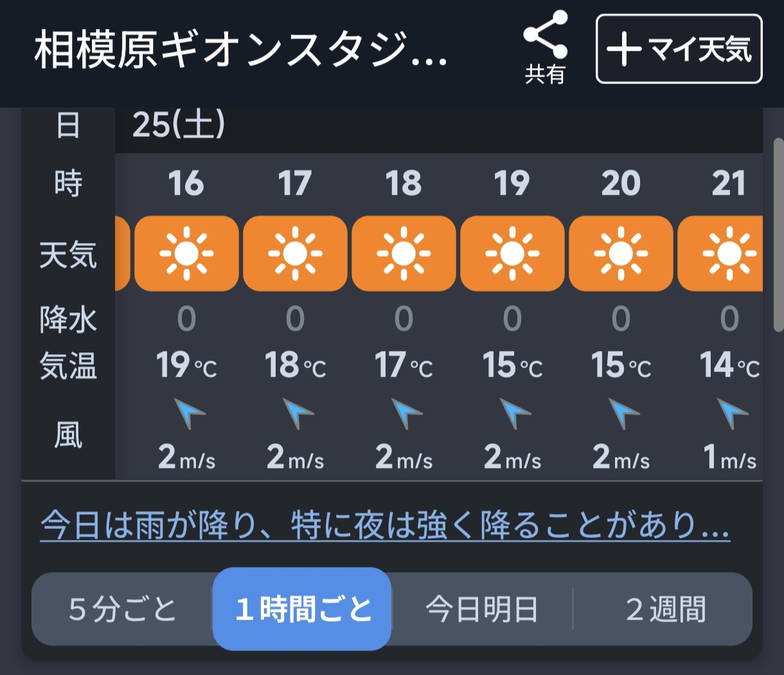Open the 2週間 forecast tab

[665, 609]
